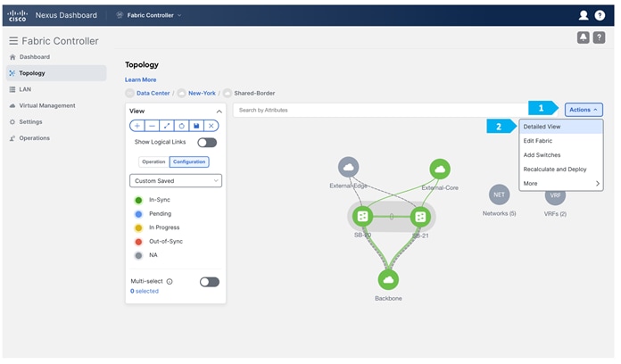Open the user profile icon
621x364 pixels.
(584, 15)
